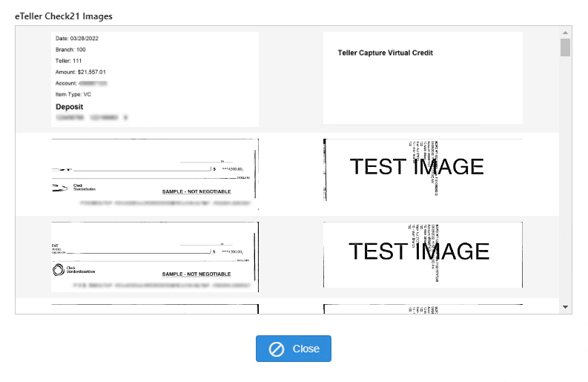Click the 'Date: 03/28/2022' text

click(x=77, y=39)
